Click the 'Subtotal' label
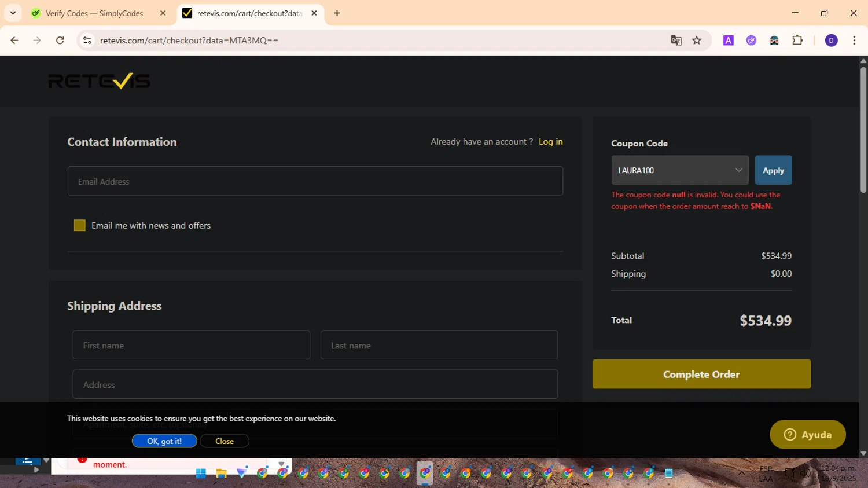Screen dimensions: 868x488 (627, 256)
